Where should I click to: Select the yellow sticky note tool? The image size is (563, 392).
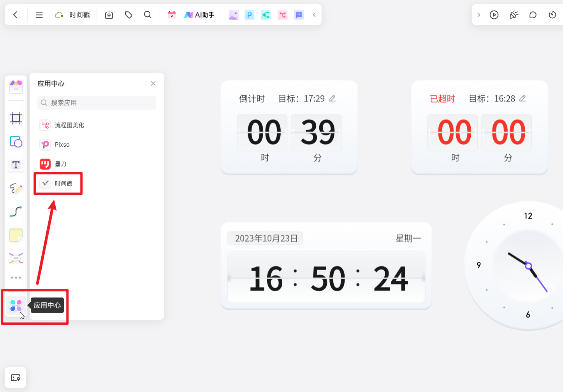pos(16,235)
